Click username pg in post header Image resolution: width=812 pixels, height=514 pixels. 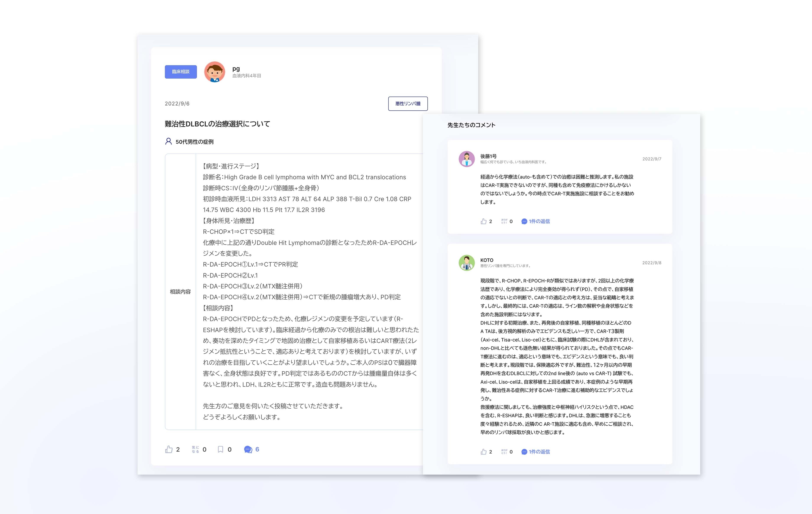click(236, 68)
